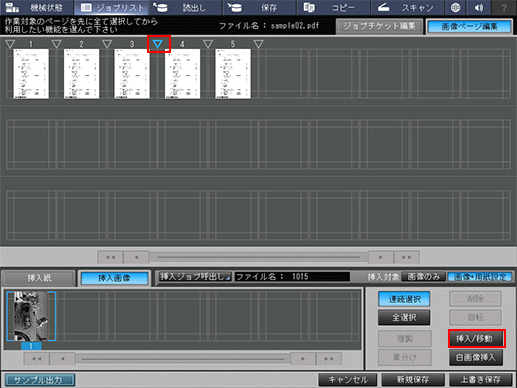Go to next page in main page scroller
This screenshot has height=388, width=517.
381,257
